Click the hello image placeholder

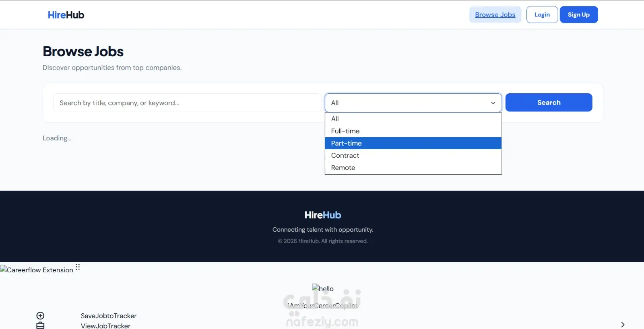(323, 288)
